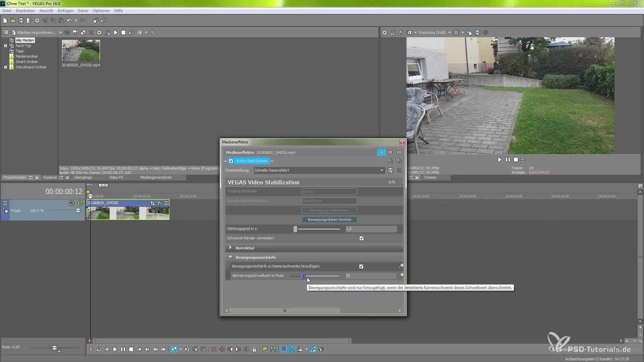Viewport: 644px width, 362px height.
Task: Open the overlays grid dropdown arrow in preview
Action: [x=463, y=33]
